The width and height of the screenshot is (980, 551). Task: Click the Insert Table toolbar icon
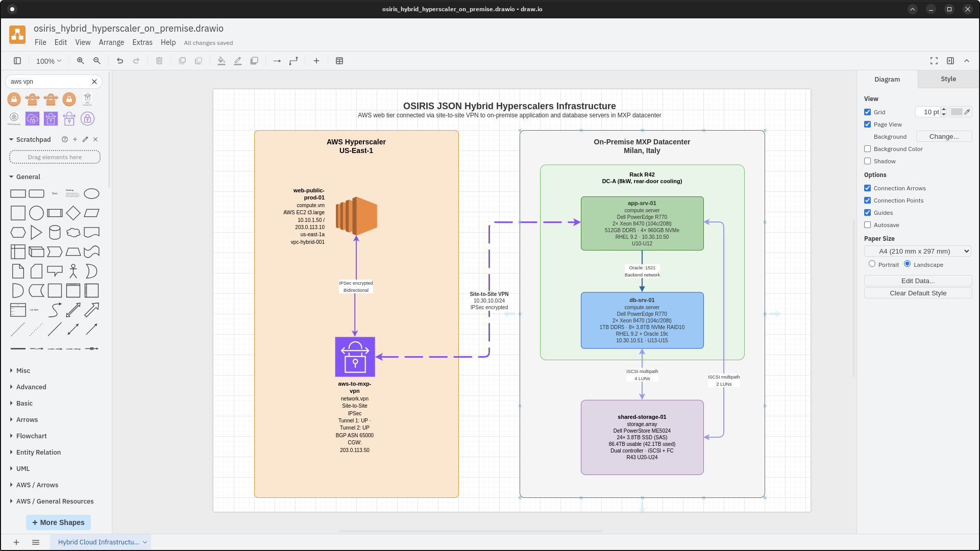click(x=339, y=61)
